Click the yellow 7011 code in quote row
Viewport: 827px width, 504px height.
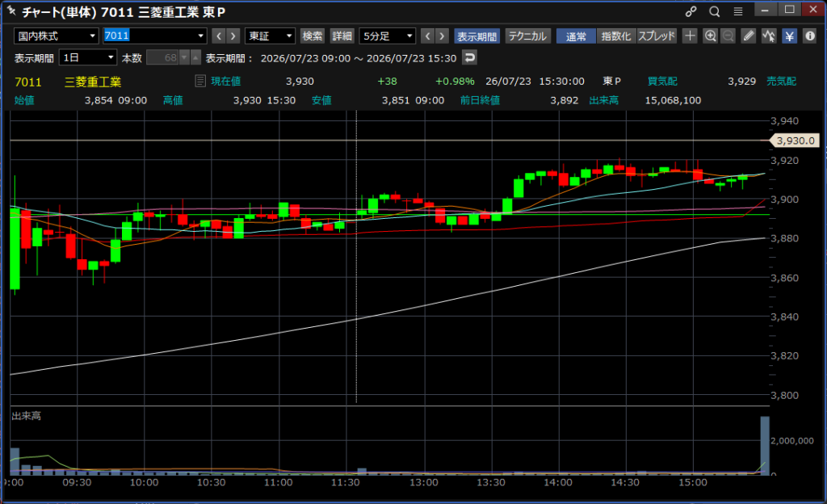[x=28, y=82]
